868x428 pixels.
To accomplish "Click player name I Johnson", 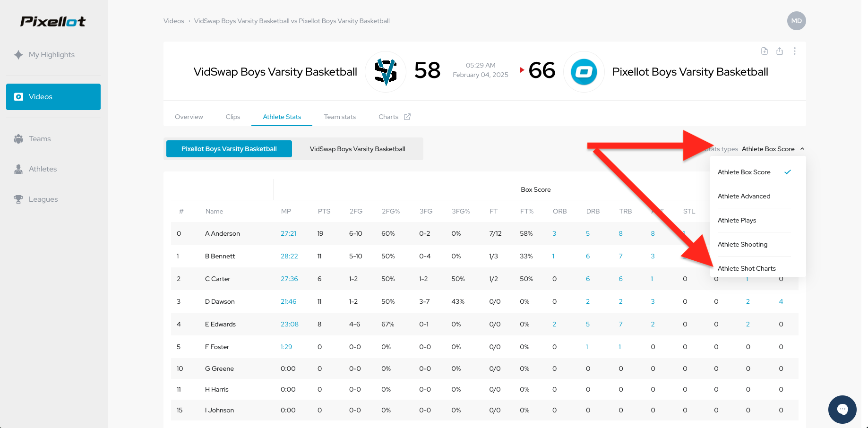I will [x=219, y=410].
